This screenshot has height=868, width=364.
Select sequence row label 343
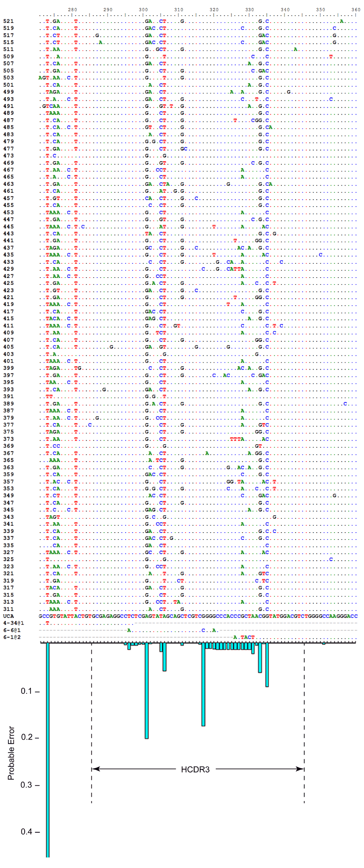pos(8,517)
